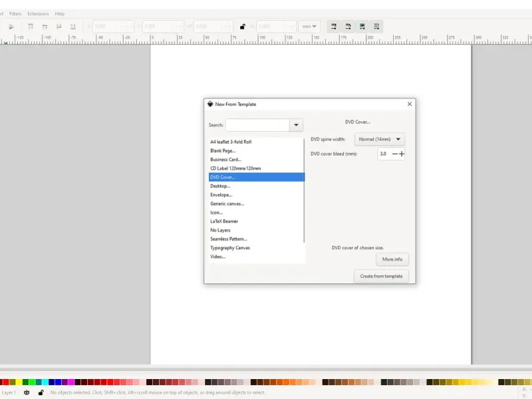Select 'CD Label 120mmx120mm' template
Screen dimensions: 532x399
tap(257, 168)
